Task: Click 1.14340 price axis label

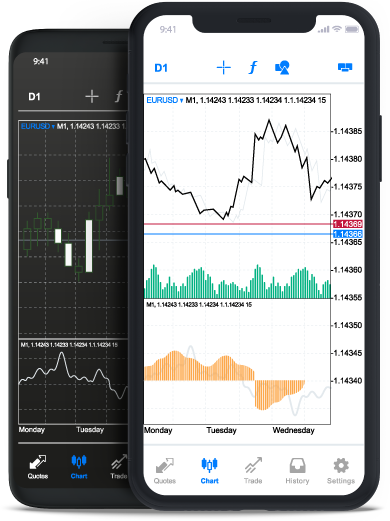Action: 348,380
